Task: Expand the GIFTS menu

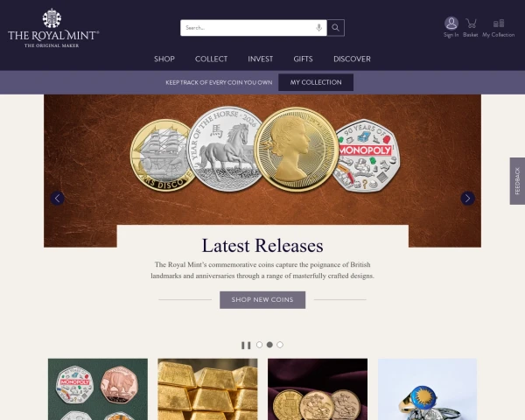Action: point(303,59)
